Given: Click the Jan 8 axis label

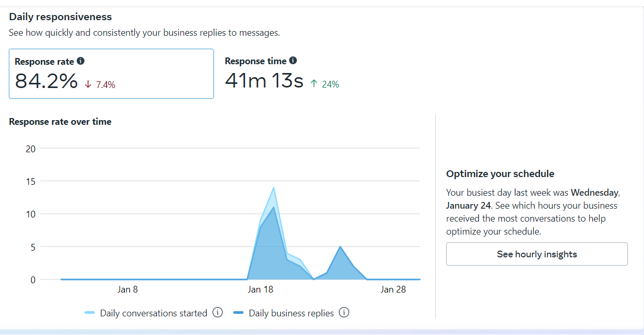Looking at the screenshot, I should tap(127, 289).
